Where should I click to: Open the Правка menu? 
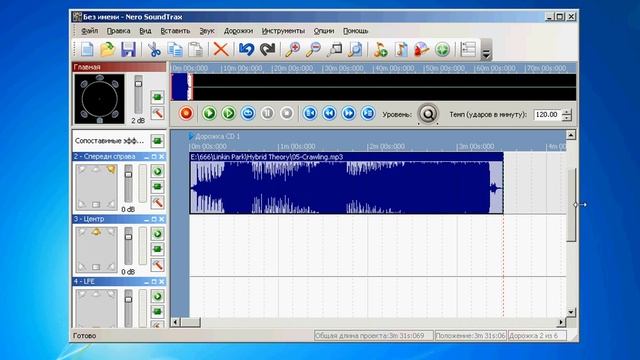click(118, 31)
